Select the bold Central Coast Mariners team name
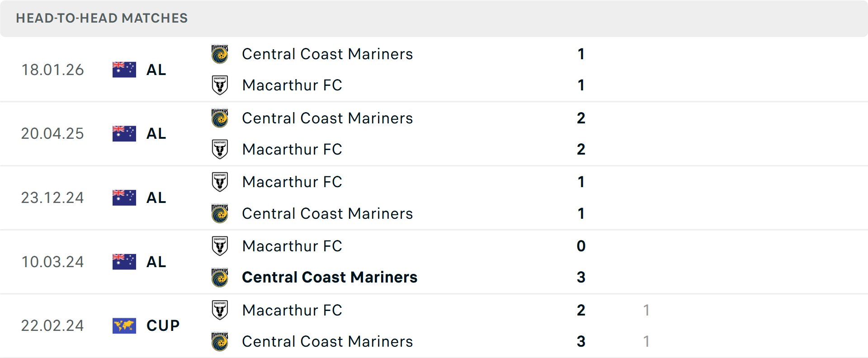Image resolution: width=868 pixels, height=358 pixels. coord(330,277)
